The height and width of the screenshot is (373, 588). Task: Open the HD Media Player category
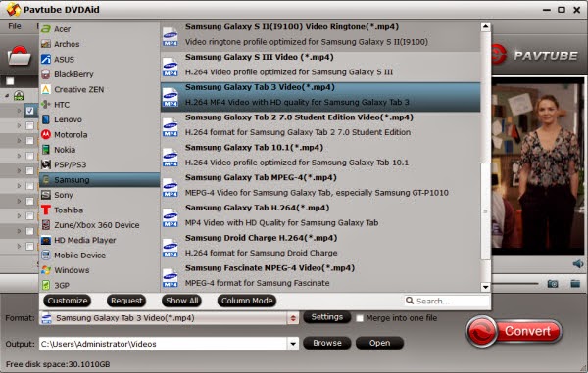(x=99, y=240)
